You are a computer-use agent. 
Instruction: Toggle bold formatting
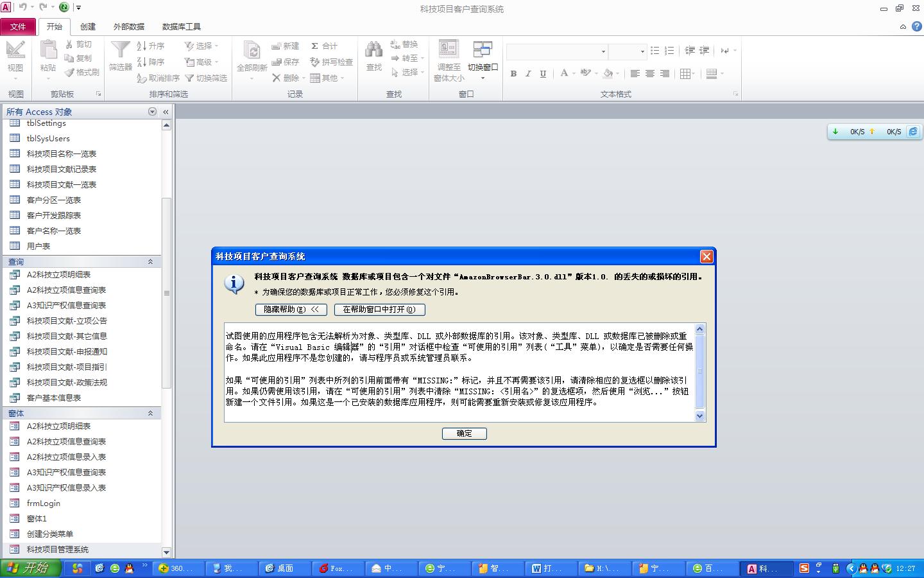513,74
